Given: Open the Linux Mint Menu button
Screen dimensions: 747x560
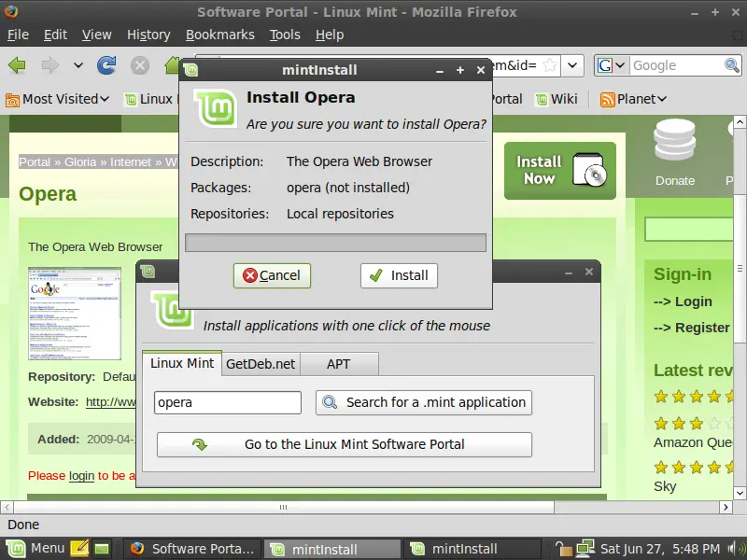Looking at the screenshot, I should pyautogui.click(x=35, y=549).
